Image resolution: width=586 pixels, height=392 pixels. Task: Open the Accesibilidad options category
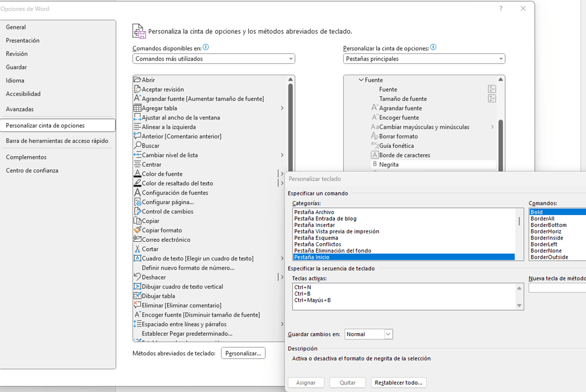tap(58, 94)
